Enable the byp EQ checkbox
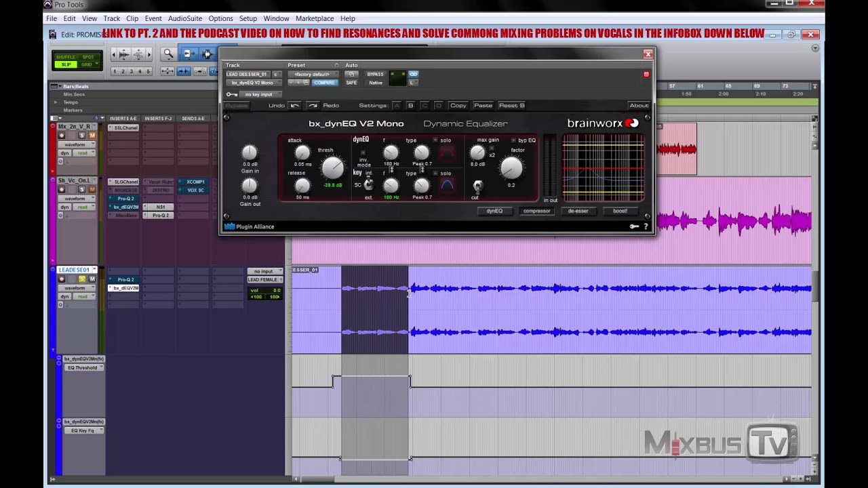The height and width of the screenshot is (488, 868). tap(513, 140)
